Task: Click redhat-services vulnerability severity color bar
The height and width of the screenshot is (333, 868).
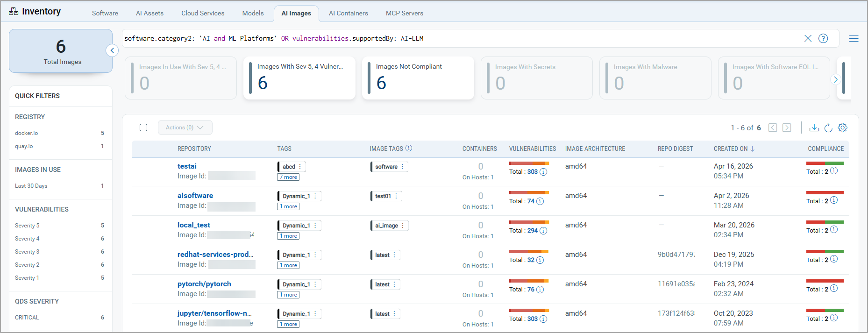Action: click(x=529, y=251)
